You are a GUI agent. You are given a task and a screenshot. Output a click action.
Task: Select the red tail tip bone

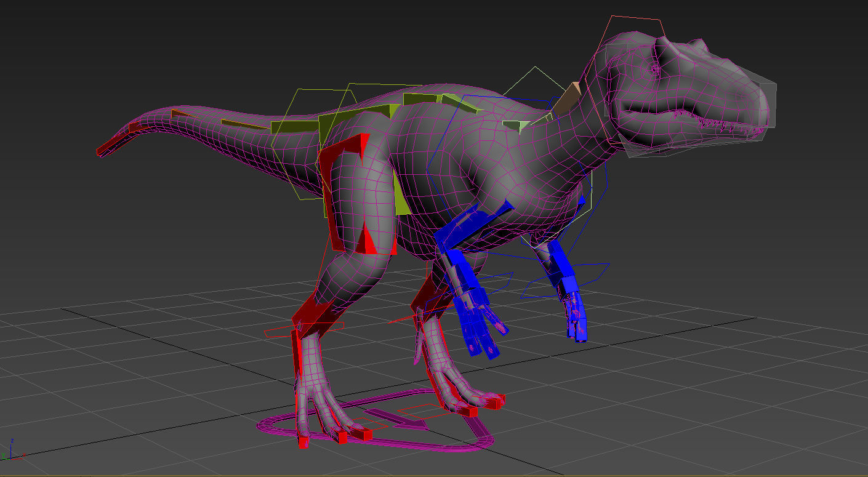point(117,142)
